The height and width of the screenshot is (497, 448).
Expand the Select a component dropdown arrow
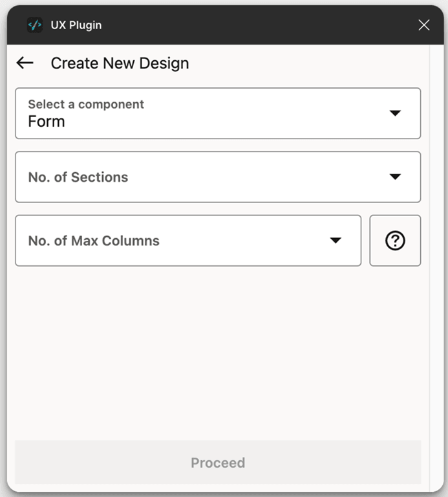point(396,113)
